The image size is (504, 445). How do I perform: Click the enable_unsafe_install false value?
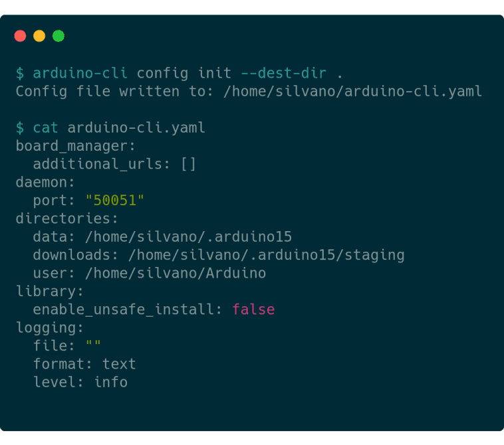pos(253,310)
